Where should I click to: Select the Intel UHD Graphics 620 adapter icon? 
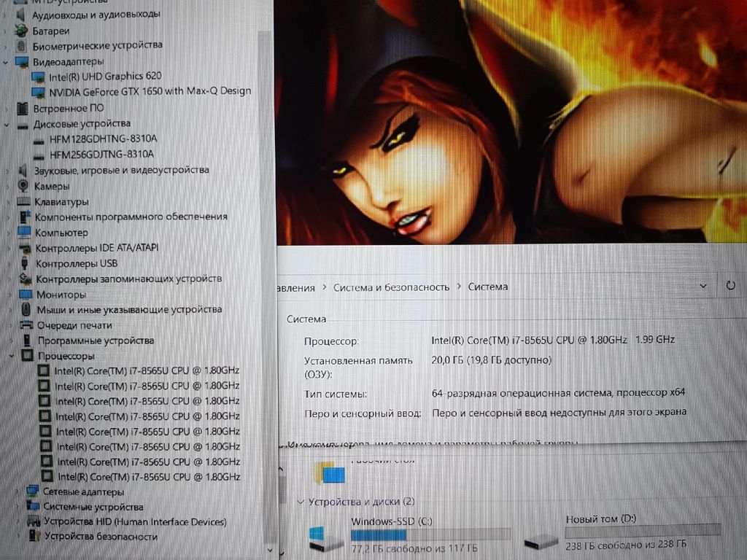click(x=39, y=77)
